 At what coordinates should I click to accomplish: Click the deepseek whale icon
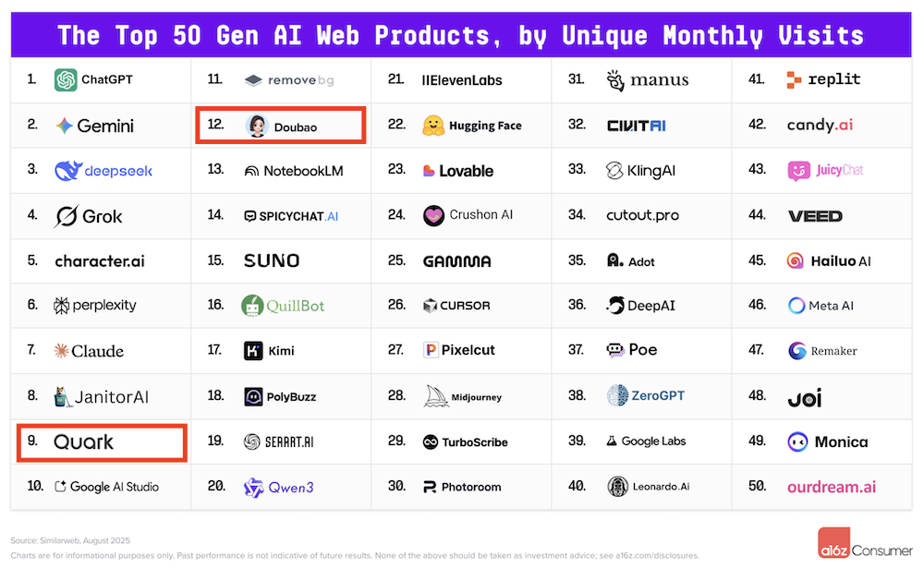[x=67, y=171]
